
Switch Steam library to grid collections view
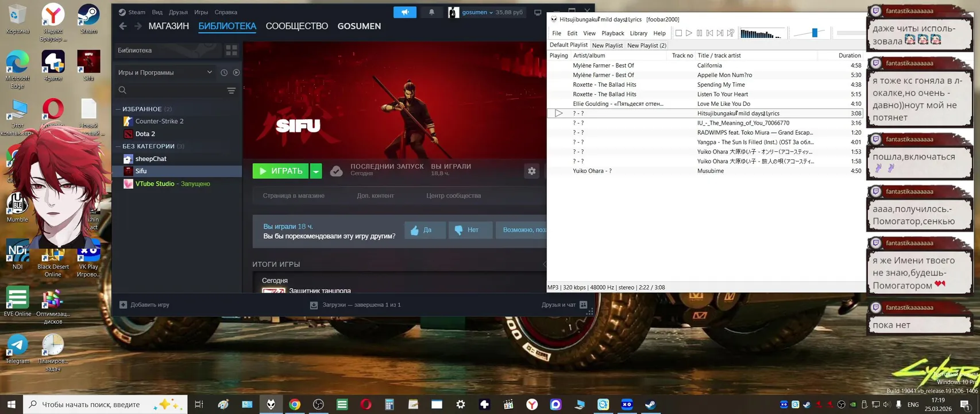point(232,51)
